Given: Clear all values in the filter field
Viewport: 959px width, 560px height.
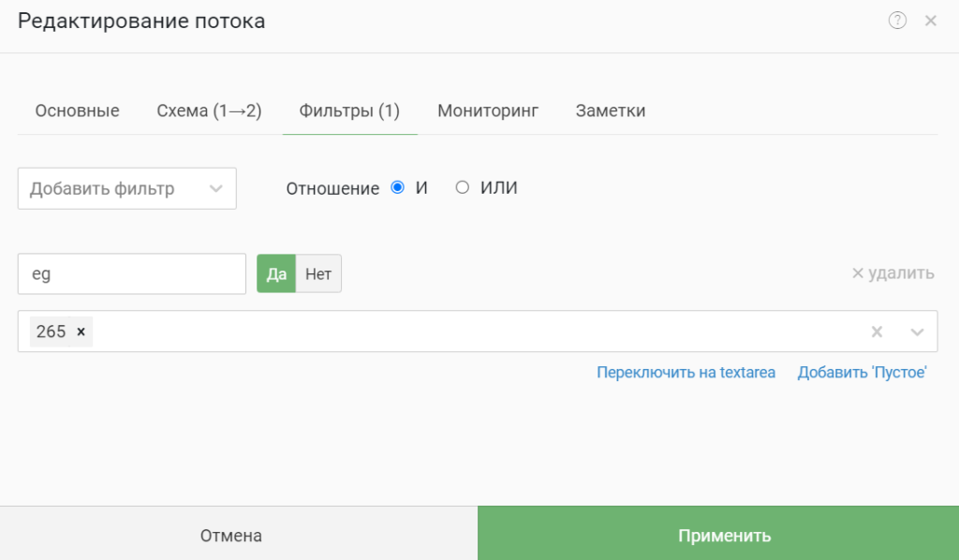Looking at the screenshot, I should 877,332.
